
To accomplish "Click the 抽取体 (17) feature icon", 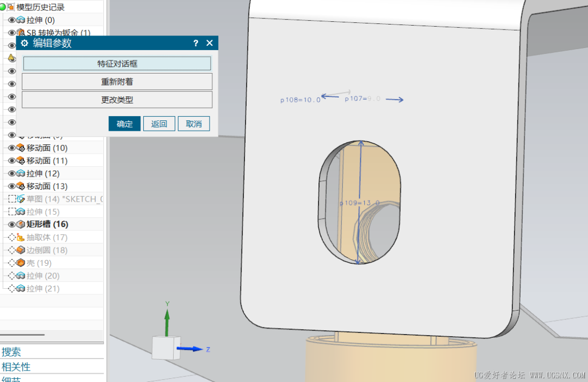I will coord(21,237).
